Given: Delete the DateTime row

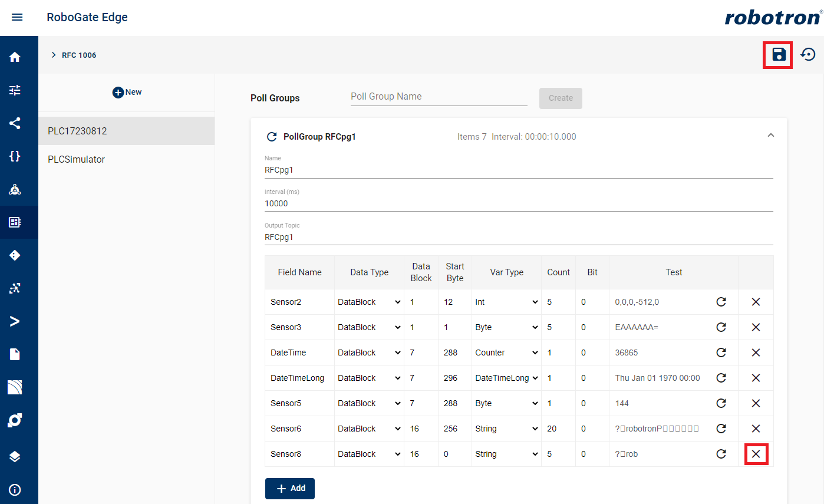Looking at the screenshot, I should [x=756, y=353].
